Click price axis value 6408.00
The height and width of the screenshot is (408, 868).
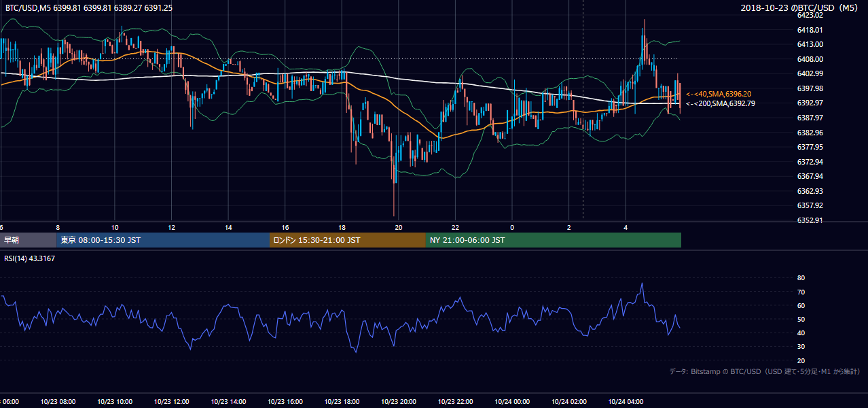click(810, 59)
